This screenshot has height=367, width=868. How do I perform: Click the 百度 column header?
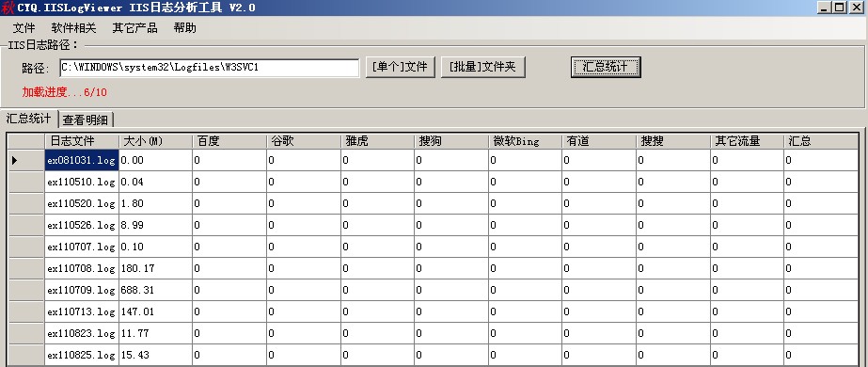[229, 141]
